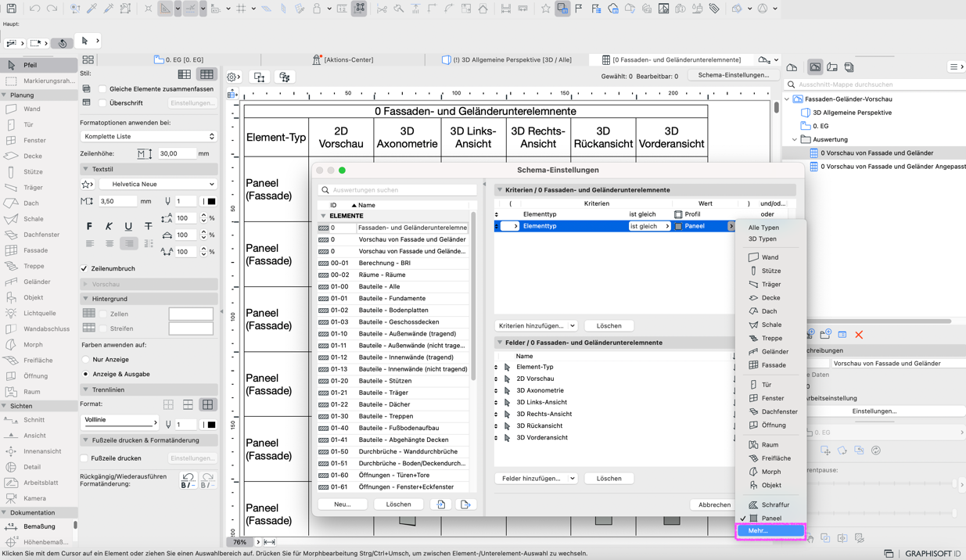The width and height of the screenshot is (966, 560).
Task: Open the Schema-Einstellungen... button
Action: click(x=733, y=75)
